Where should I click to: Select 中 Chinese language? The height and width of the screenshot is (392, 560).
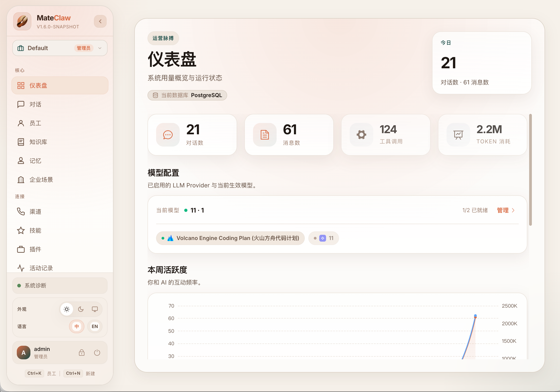coord(77,326)
